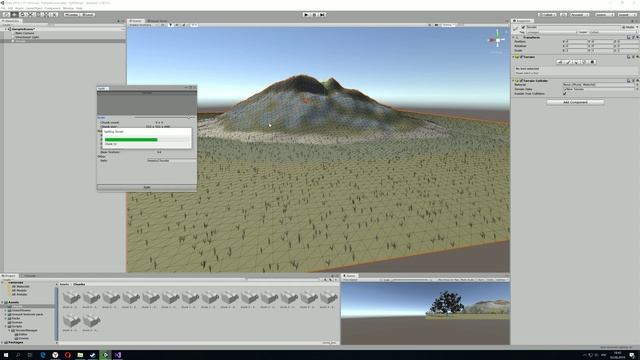Open File Explorer from the taskbar
The height and width of the screenshot is (360, 640).
[x=80, y=355]
